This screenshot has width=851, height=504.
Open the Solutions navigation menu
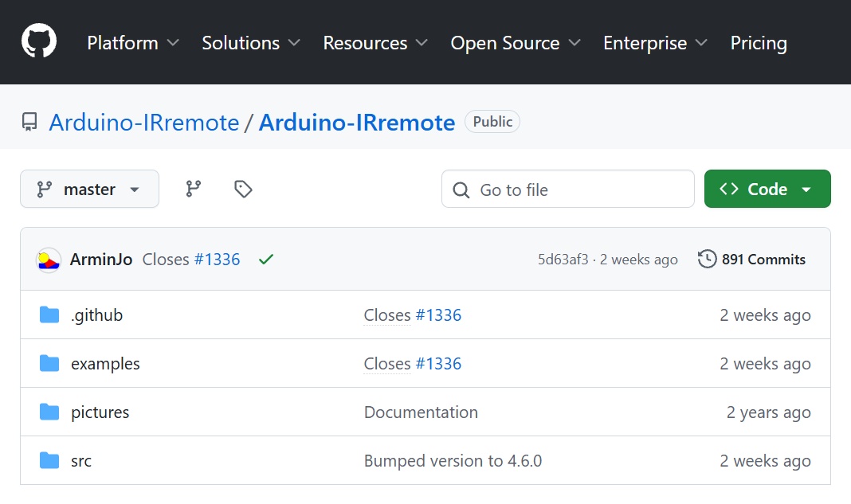[x=250, y=43]
